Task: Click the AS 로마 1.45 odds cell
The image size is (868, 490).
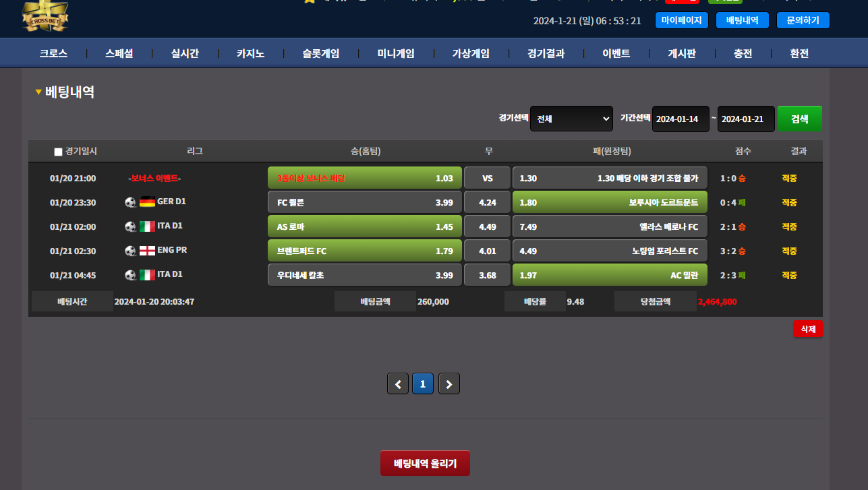Action: 364,226
